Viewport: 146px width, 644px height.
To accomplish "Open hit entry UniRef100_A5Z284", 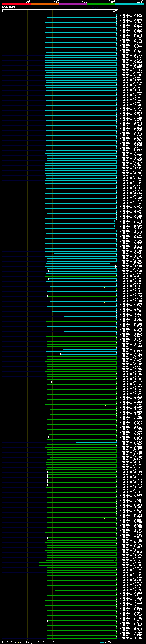I will point(131,266).
